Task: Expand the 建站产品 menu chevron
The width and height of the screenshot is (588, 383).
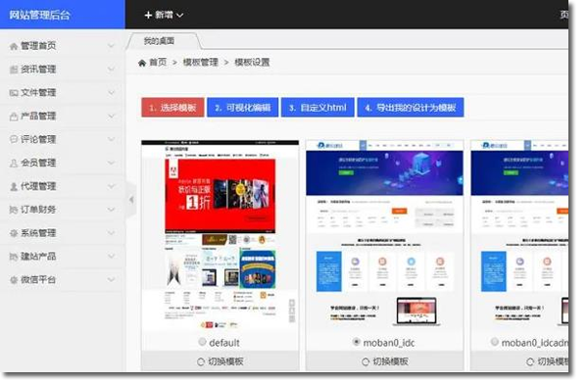Action: tap(111, 257)
